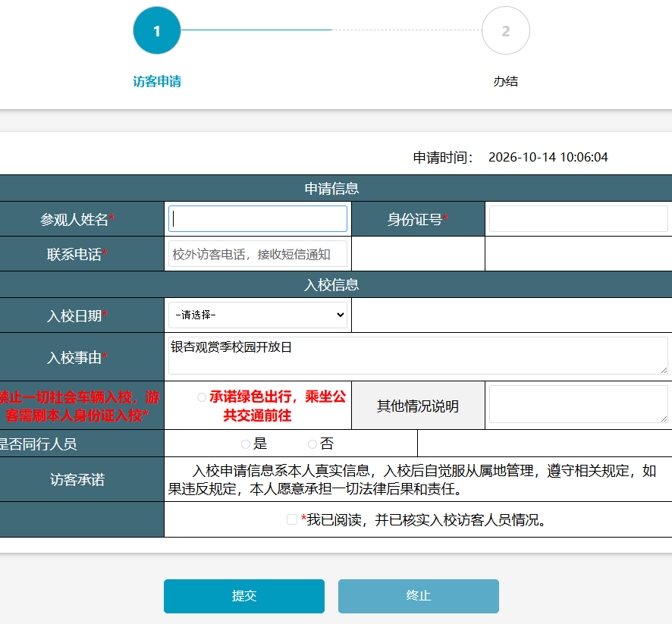672x624 pixels.
Task: Open the 入校日期 date dropdown
Action: click(258, 315)
